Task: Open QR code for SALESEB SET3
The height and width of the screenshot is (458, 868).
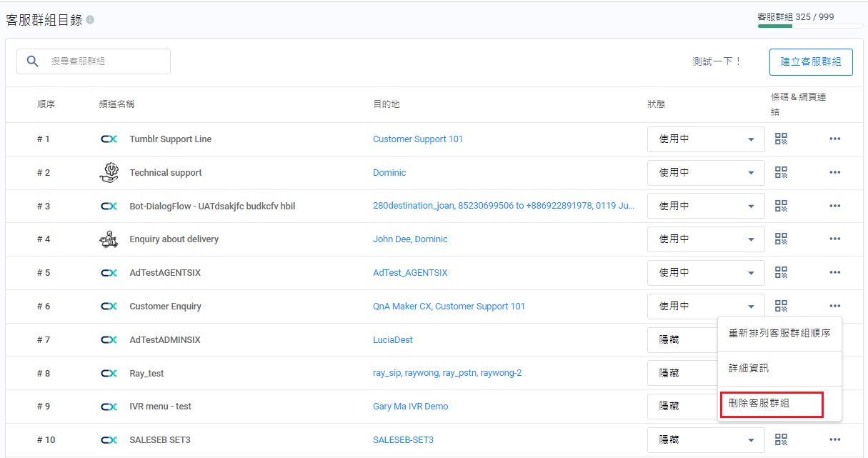Action: (x=781, y=439)
